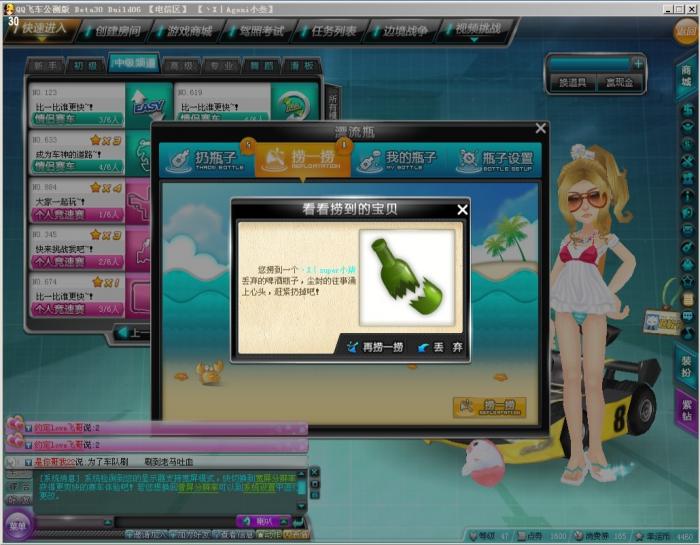Click the orange 捞一捞 Exploration button on beach
This screenshot has height=545, width=700.
point(490,407)
